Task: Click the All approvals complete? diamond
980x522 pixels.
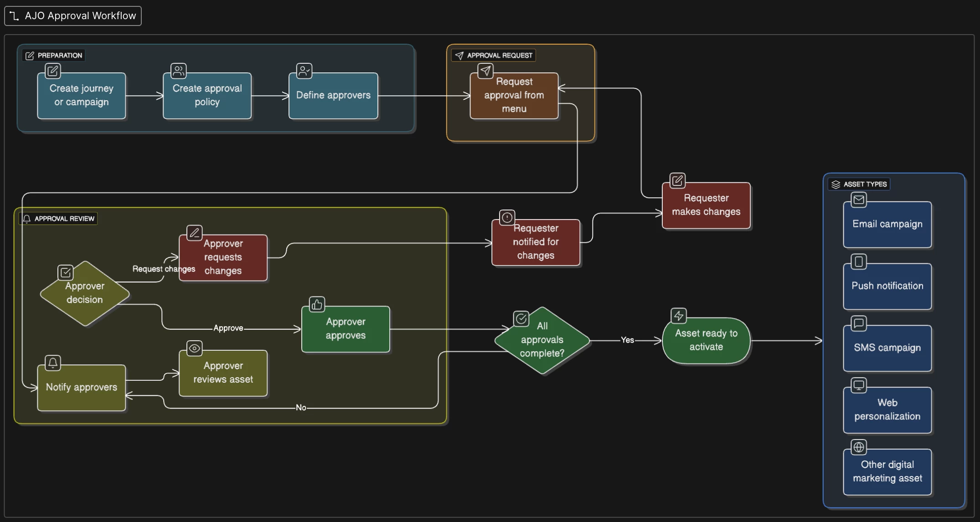Action: [542, 340]
